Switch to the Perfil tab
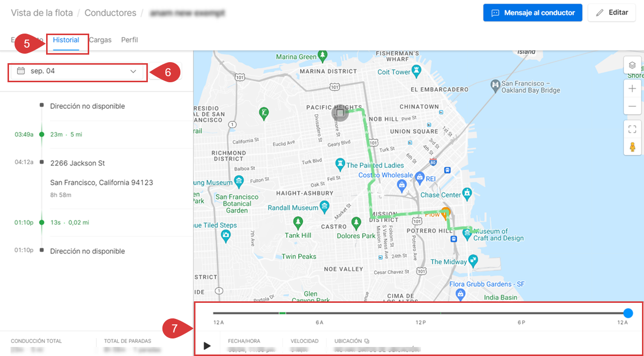644x356 pixels. 129,40
